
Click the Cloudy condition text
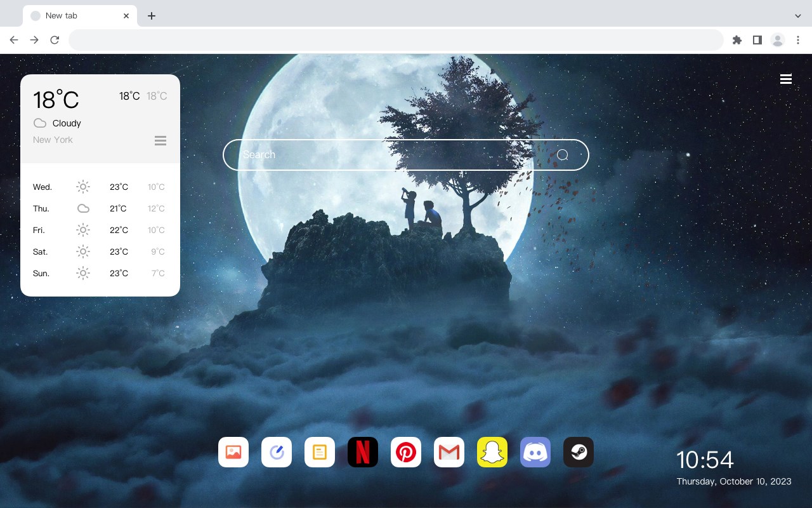(67, 123)
